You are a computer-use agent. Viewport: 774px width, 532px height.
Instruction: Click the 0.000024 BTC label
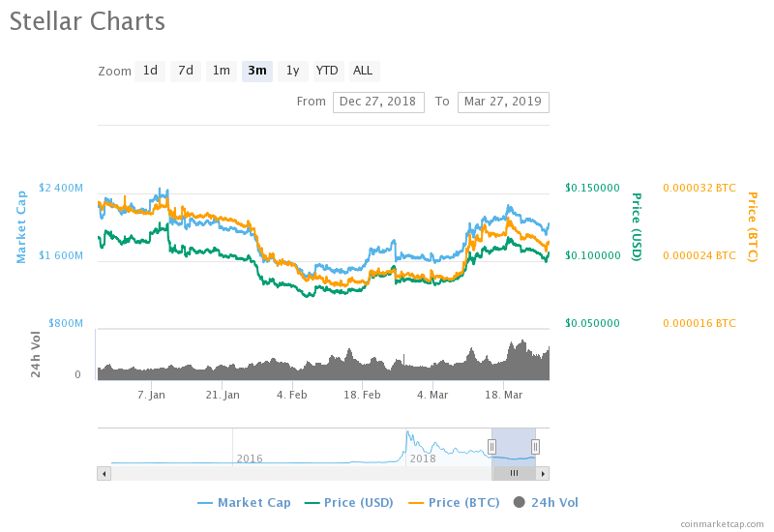coord(700,255)
